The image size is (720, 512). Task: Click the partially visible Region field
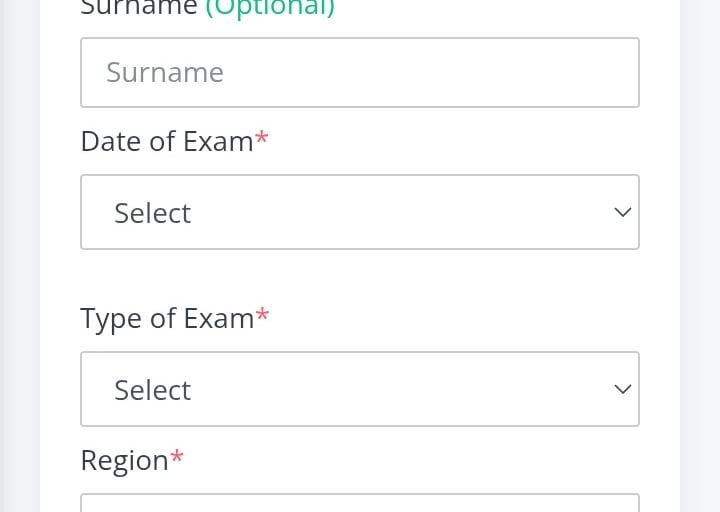360,503
